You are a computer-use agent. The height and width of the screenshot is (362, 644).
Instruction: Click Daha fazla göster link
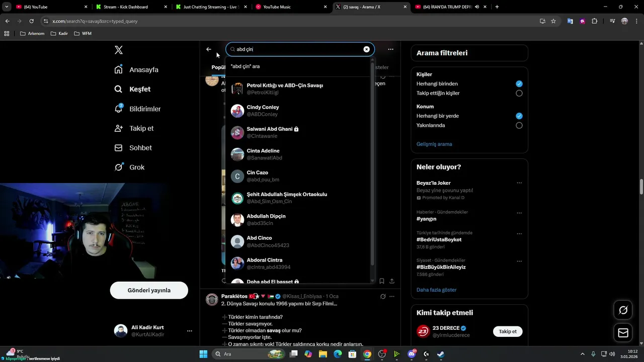coord(436,290)
